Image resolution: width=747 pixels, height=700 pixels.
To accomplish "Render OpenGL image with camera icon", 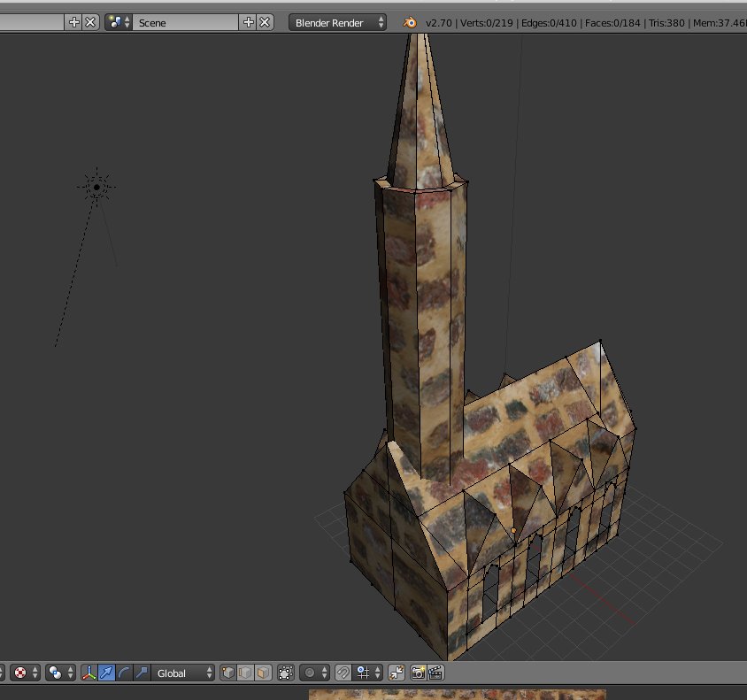I will (x=418, y=673).
